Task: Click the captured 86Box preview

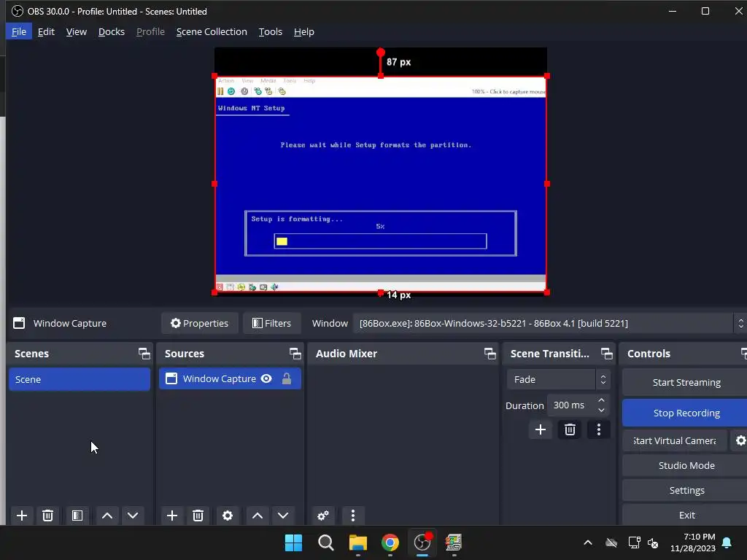Action: (x=381, y=184)
